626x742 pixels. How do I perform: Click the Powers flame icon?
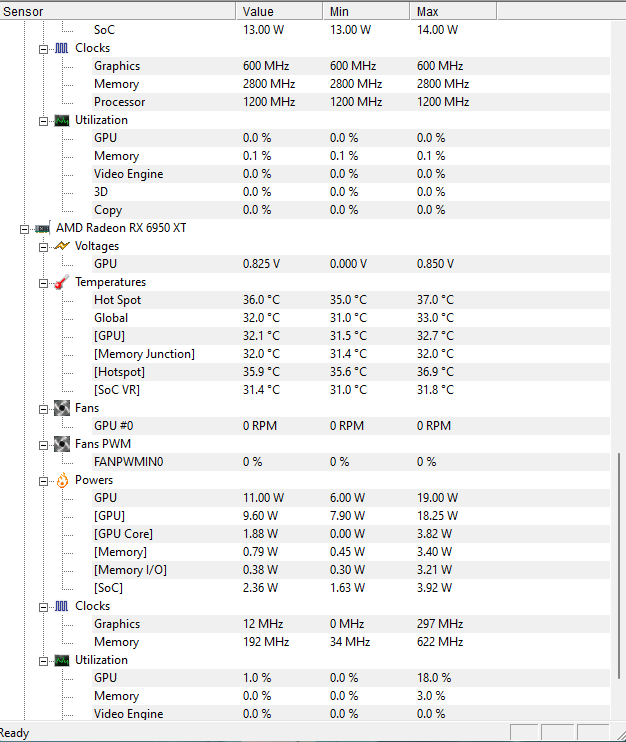pyautogui.click(x=62, y=480)
